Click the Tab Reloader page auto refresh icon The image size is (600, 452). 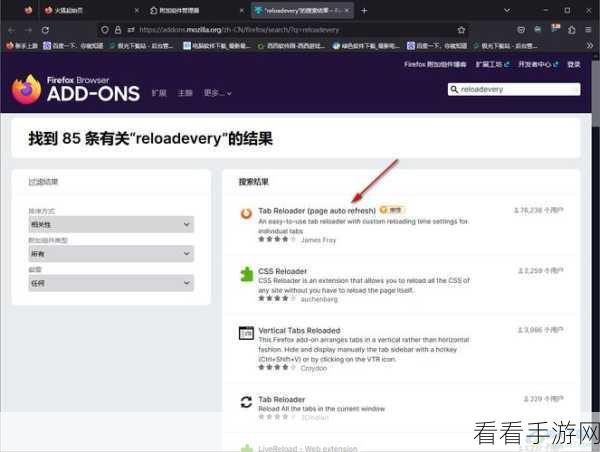click(x=246, y=213)
